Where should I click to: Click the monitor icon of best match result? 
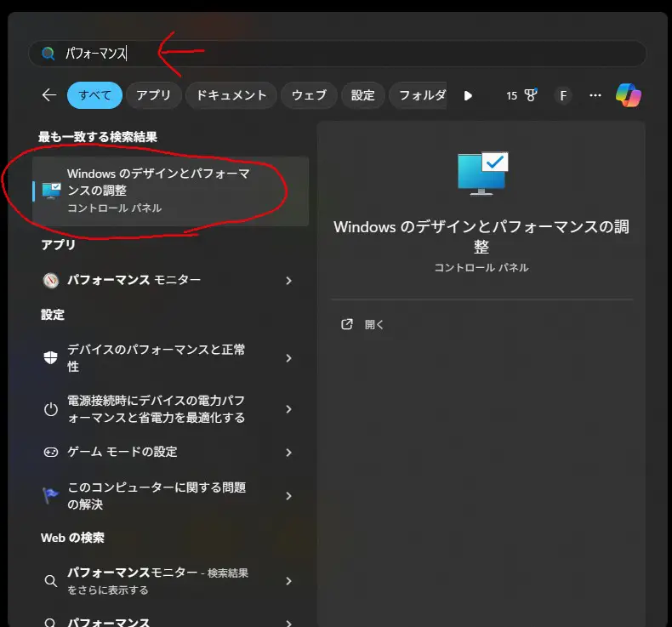(51, 191)
